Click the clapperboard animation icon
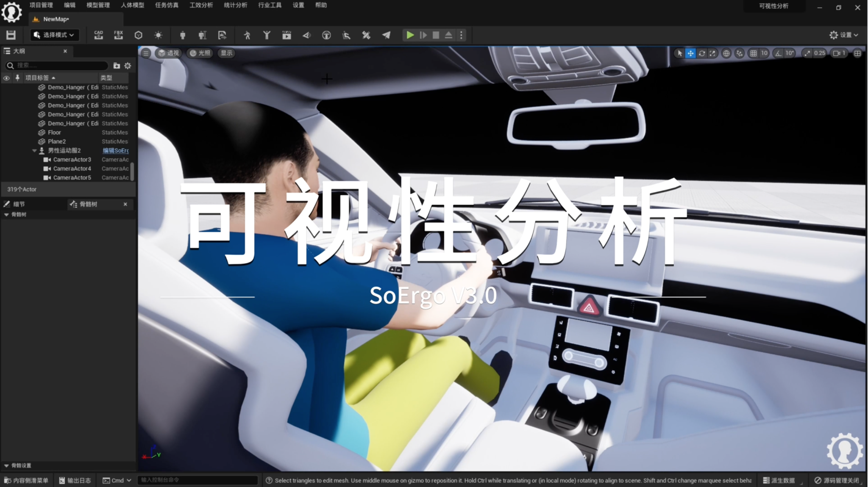Screen dimensions: 868x487 tap(287, 35)
